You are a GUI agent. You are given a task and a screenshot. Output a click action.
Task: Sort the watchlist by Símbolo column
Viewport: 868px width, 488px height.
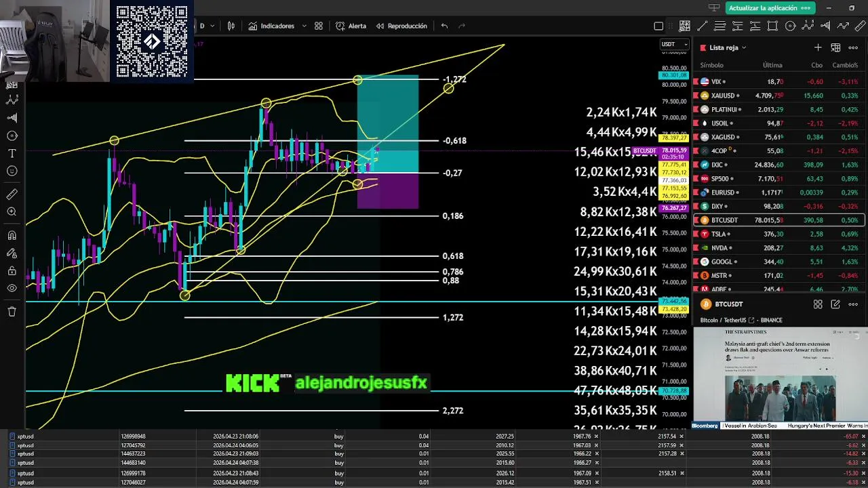pyautogui.click(x=711, y=65)
